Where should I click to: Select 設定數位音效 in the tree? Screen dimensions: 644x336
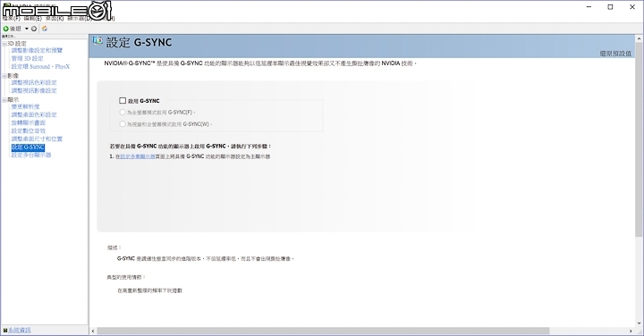29,130
